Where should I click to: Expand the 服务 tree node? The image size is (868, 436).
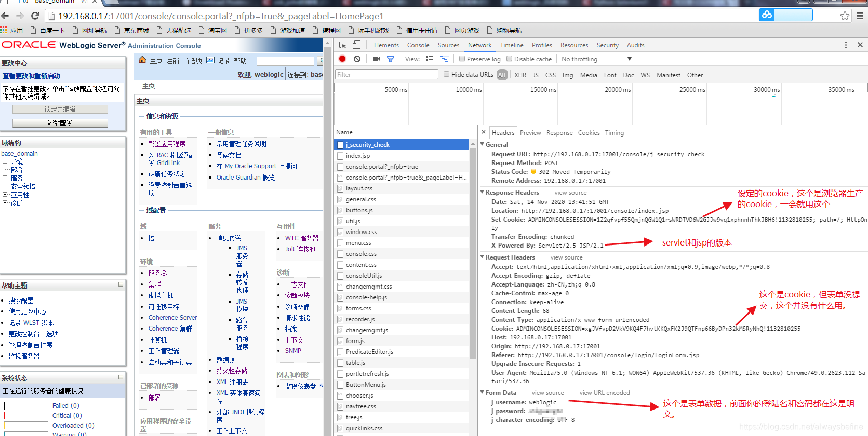point(5,178)
